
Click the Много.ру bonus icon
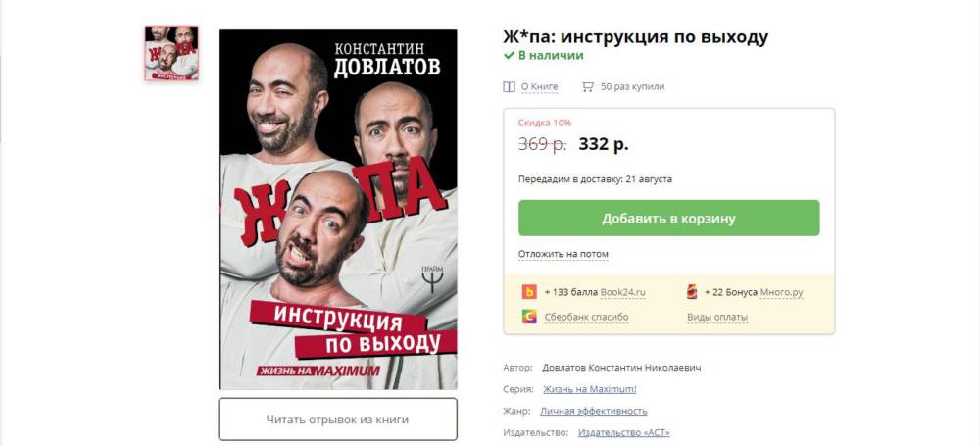coord(692,292)
